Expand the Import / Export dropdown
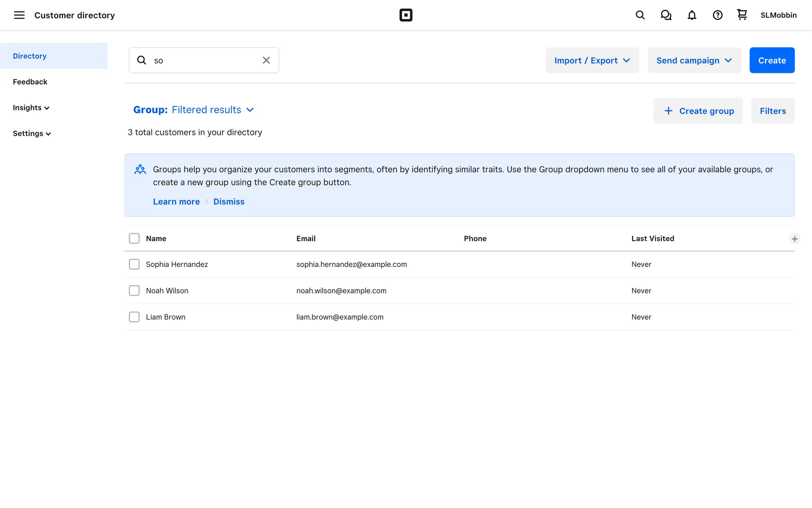812x508 pixels. pyautogui.click(x=592, y=60)
